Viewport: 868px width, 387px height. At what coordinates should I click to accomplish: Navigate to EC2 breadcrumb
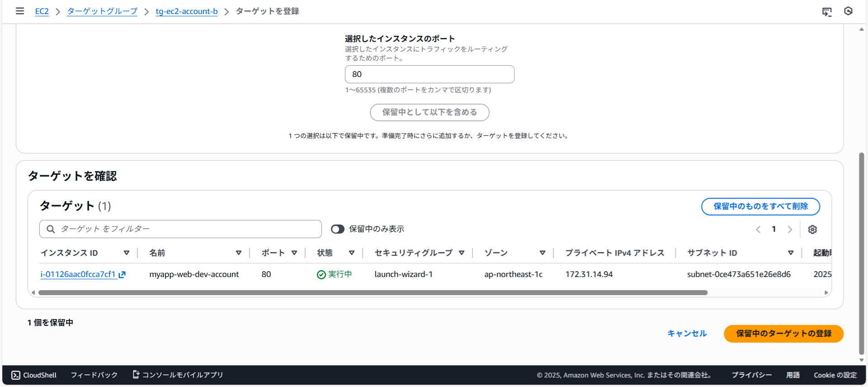click(42, 11)
